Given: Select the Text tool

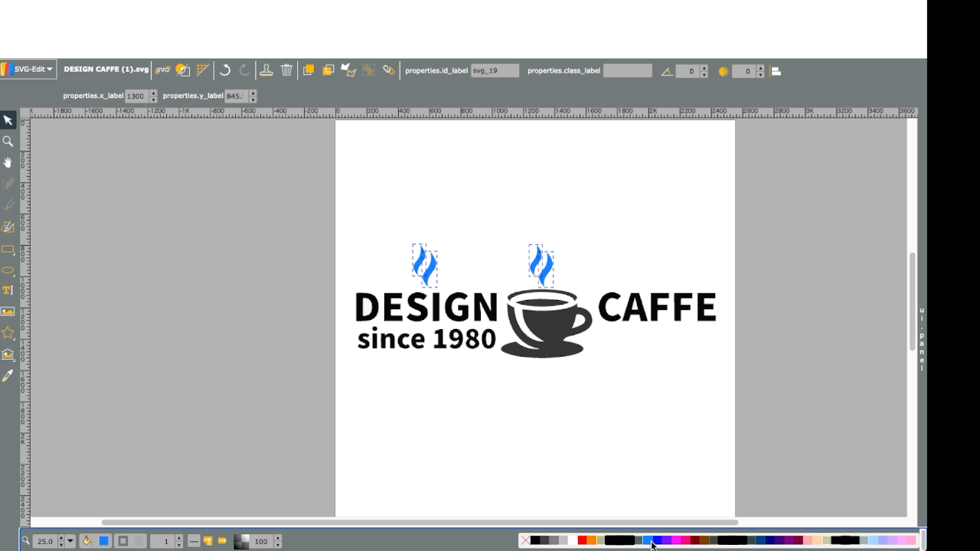Looking at the screenshot, I should (8, 291).
